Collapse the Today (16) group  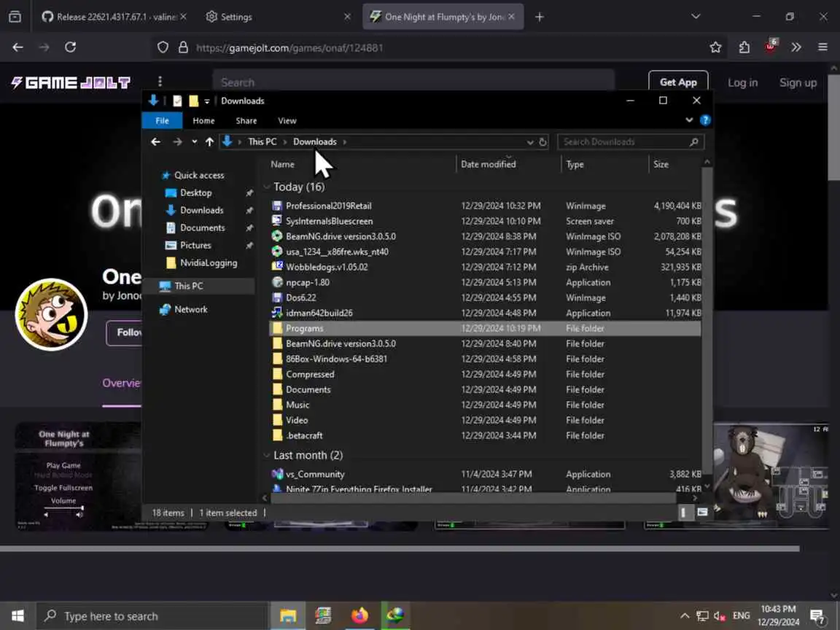(266, 187)
